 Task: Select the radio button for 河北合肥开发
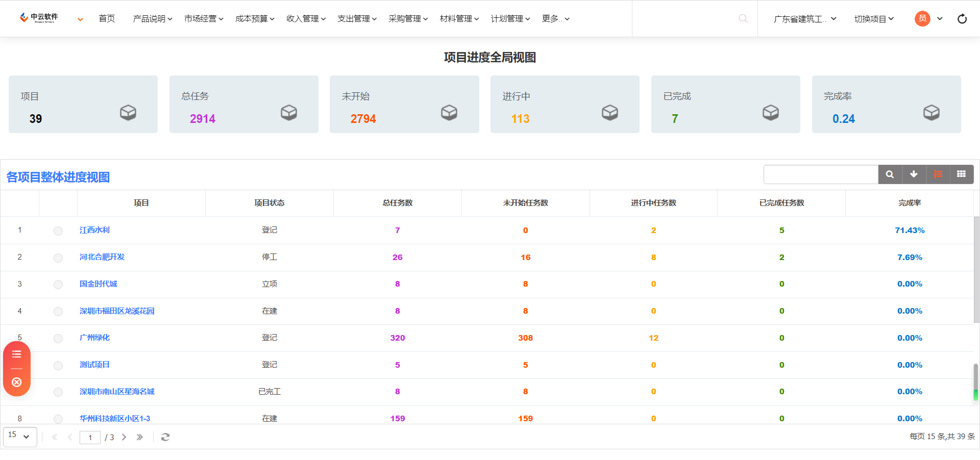[58, 258]
